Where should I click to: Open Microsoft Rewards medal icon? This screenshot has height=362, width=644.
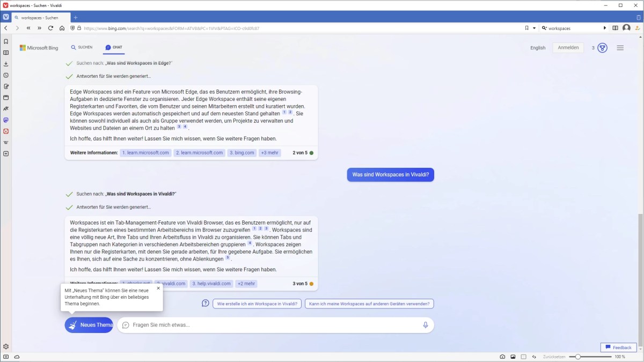603,48
